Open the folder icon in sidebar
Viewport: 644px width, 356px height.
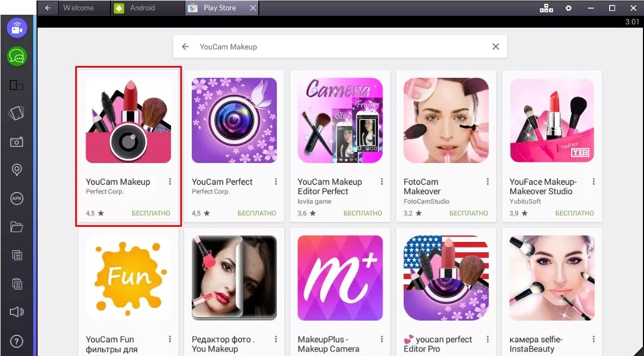[x=16, y=226]
